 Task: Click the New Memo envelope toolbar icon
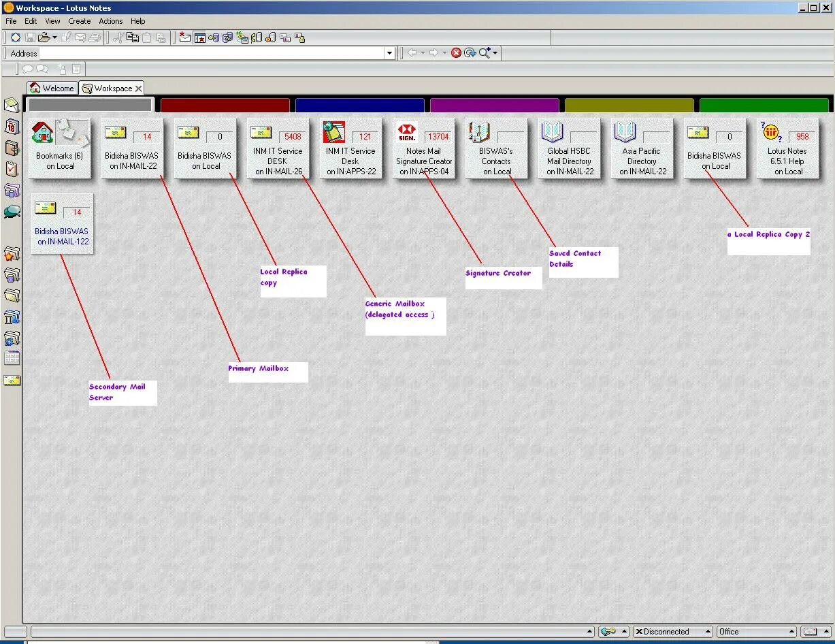(x=184, y=37)
